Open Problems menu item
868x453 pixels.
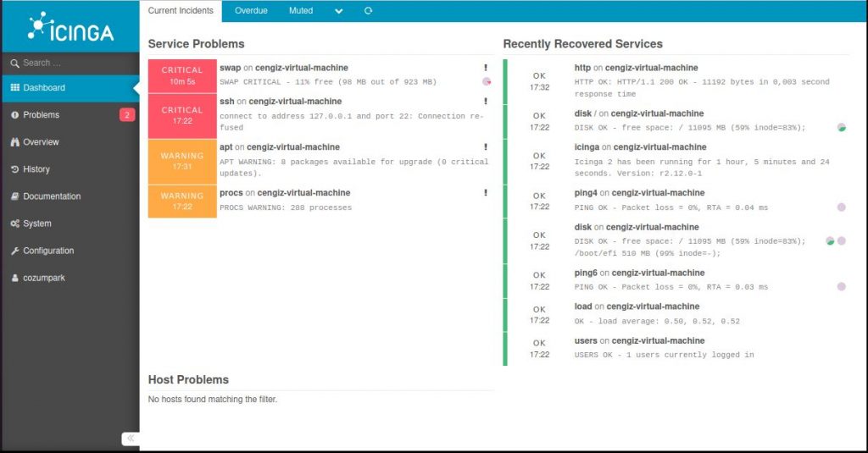70,114
